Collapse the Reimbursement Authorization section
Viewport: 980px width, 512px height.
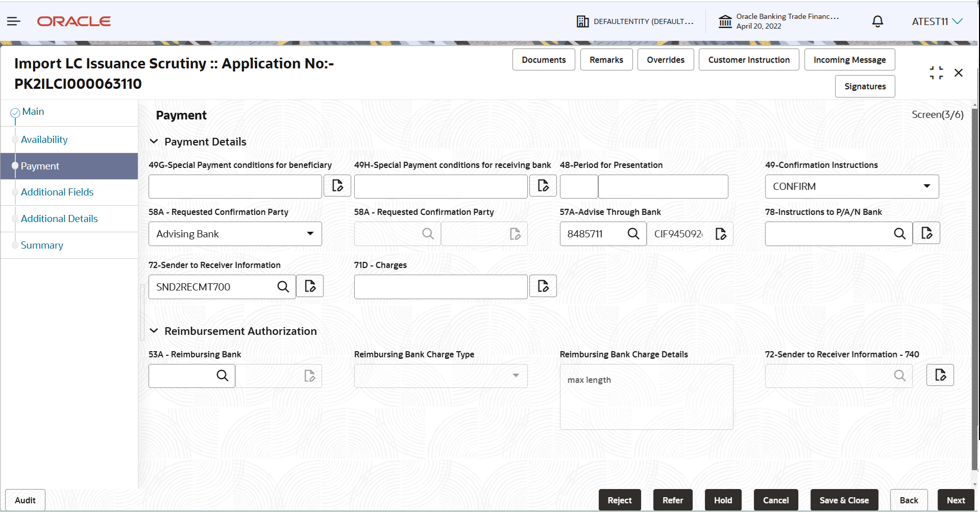click(154, 331)
